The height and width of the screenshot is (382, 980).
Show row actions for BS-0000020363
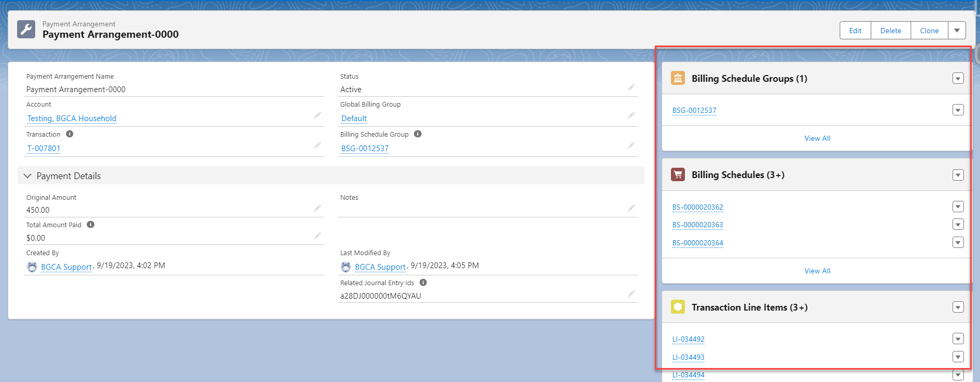(x=958, y=225)
